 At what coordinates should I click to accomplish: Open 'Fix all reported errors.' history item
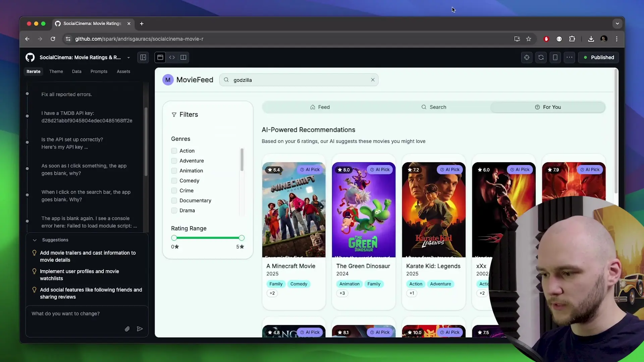pos(66,95)
